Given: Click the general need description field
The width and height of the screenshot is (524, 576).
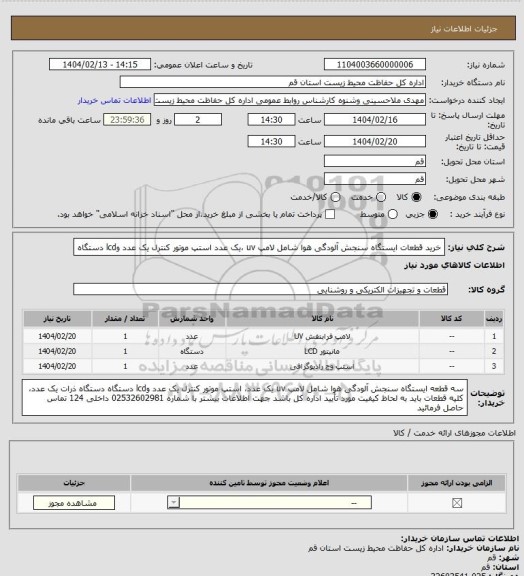Looking at the screenshot, I should click(259, 247).
